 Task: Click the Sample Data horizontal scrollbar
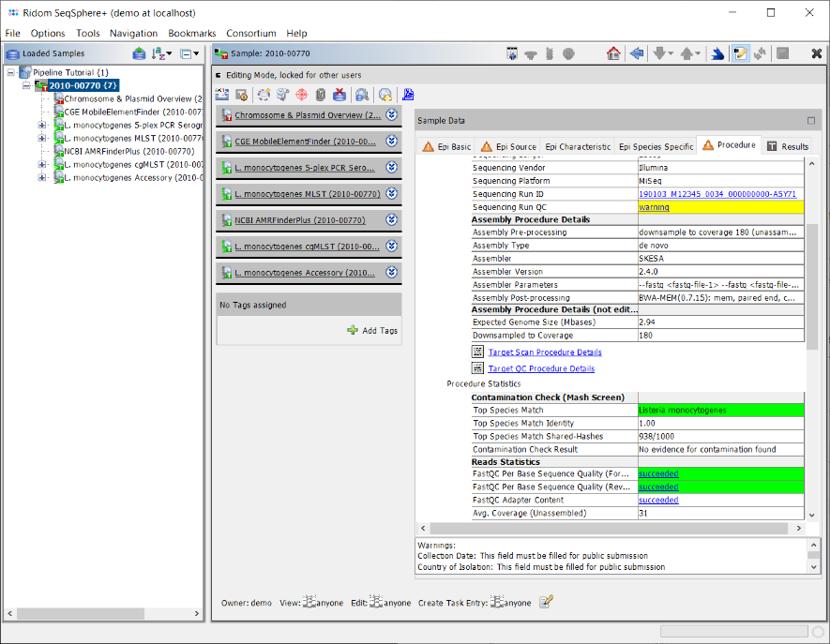[609, 528]
